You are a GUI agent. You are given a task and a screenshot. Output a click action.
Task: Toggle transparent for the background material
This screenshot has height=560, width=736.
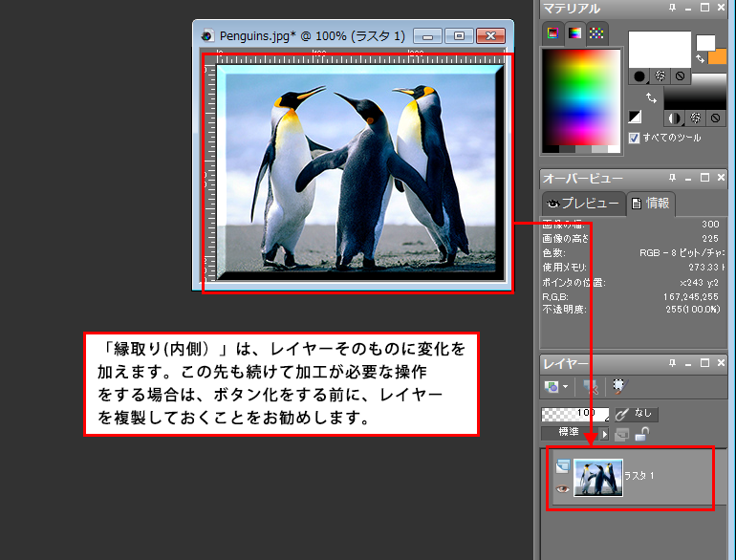point(715,118)
